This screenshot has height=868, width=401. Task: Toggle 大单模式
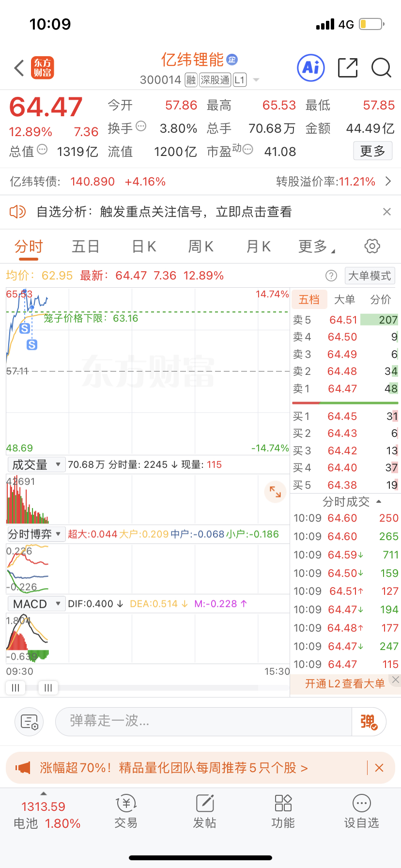[x=370, y=276]
